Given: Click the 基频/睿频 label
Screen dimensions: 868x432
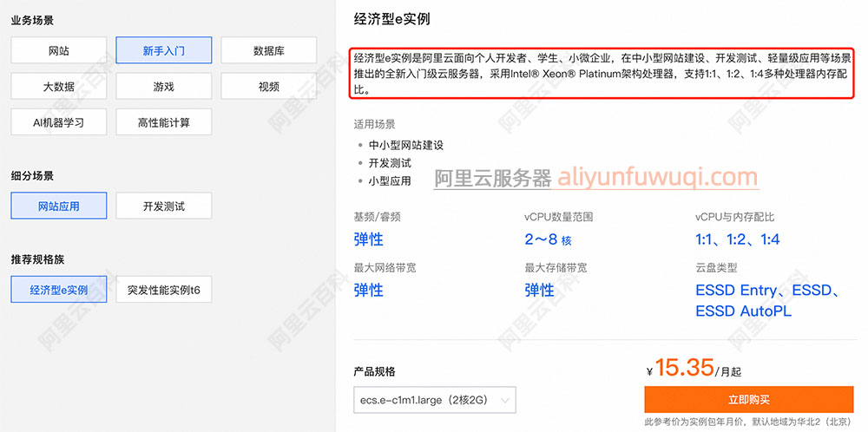Looking at the screenshot, I should coord(377,218).
